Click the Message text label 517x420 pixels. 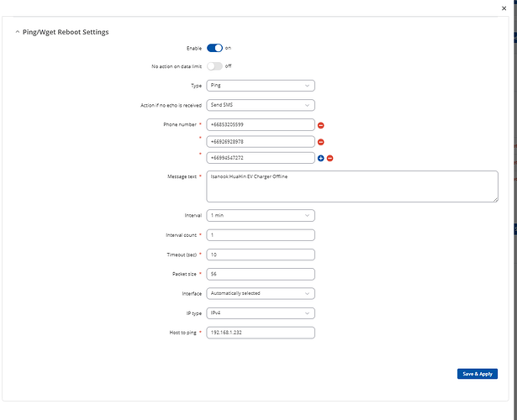pos(182,176)
